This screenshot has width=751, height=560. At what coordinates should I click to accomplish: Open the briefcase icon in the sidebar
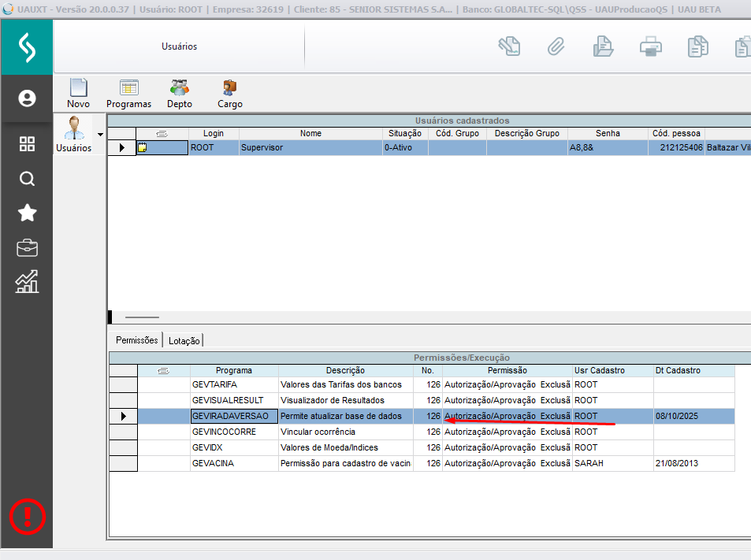(x=27, y=248)
